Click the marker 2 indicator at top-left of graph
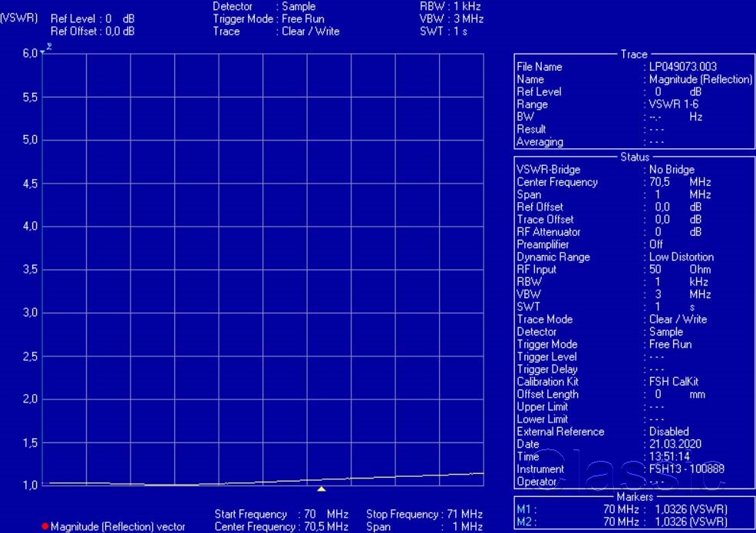This screenshot has height=533, width=756. point(47,48)
